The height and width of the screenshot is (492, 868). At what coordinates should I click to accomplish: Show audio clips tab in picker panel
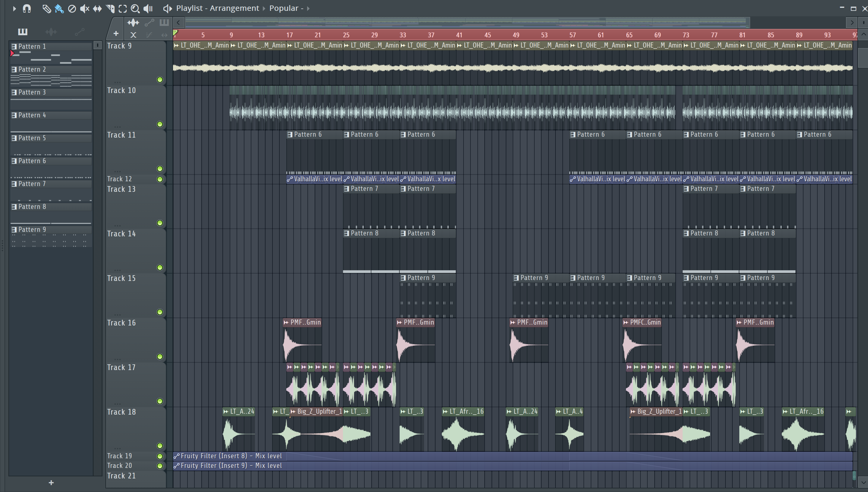(51, 32)
